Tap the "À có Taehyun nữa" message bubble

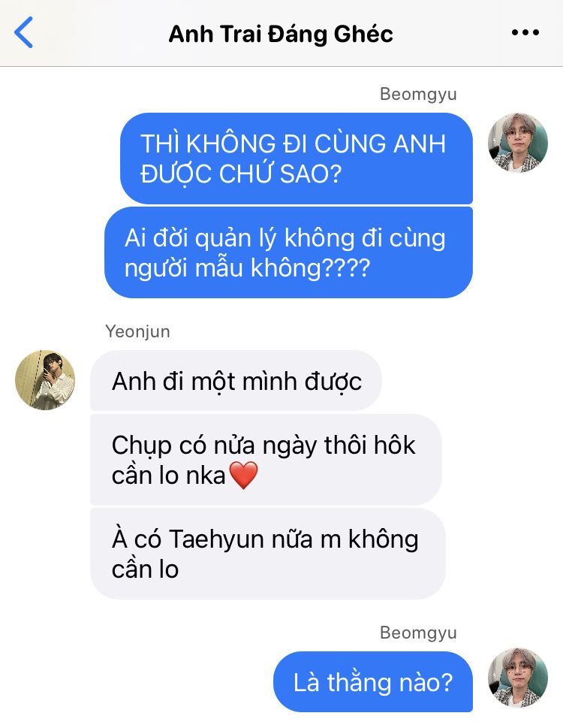(267, 554)
